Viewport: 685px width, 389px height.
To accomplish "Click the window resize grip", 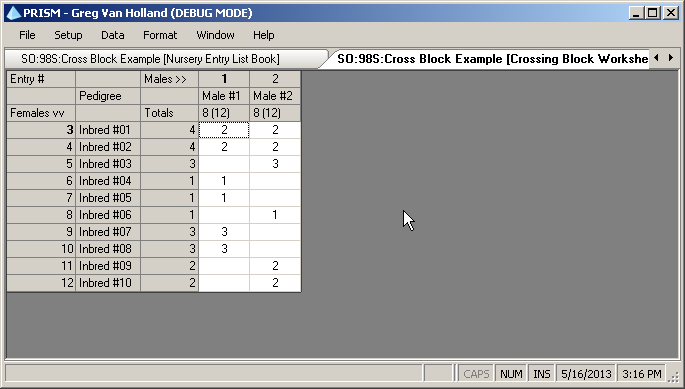I will [x=675, y=377].
